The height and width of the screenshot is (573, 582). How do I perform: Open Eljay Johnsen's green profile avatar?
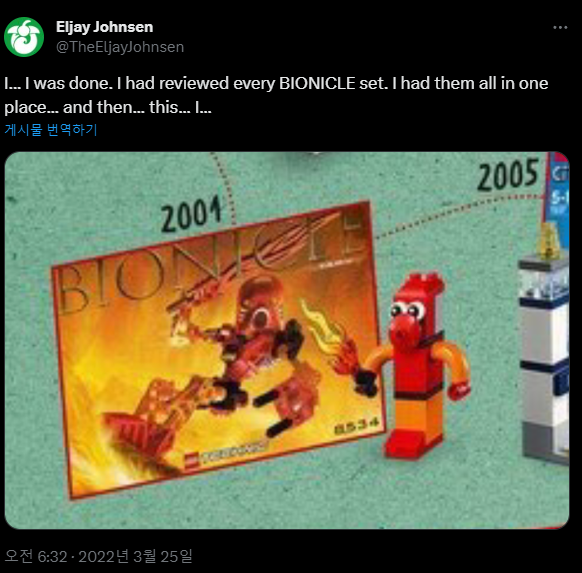point(24,37)
